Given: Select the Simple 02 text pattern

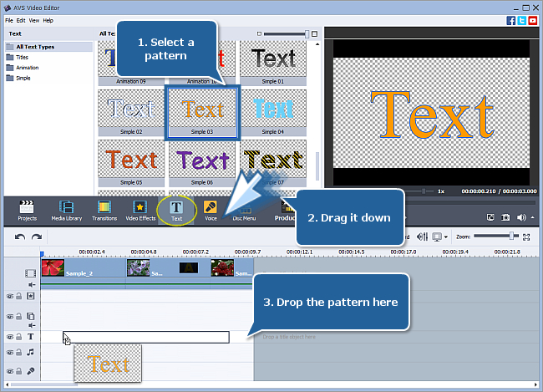Looking at the screenshot, I should click(131, 113).
